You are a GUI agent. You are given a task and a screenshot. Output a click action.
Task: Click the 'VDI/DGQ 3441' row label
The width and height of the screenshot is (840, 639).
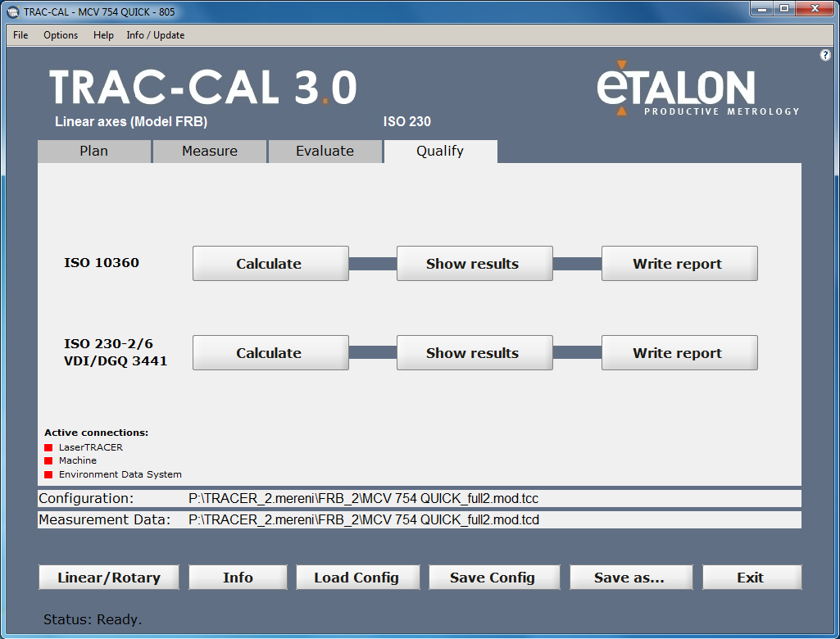click(116, 361)
